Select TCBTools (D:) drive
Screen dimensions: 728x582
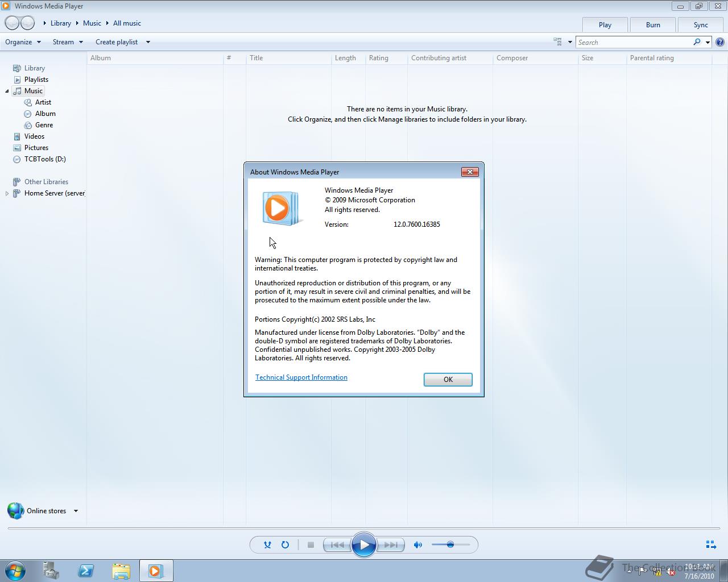[45, 159]
